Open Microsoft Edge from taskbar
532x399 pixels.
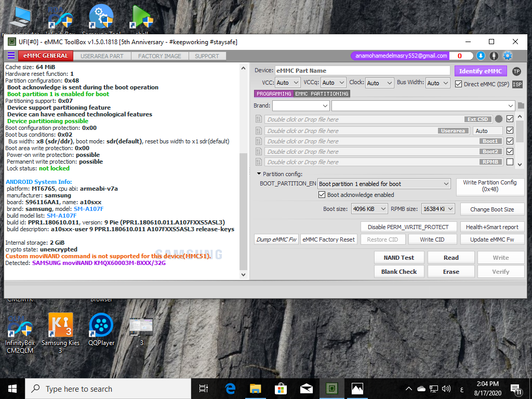coord(230,389)
